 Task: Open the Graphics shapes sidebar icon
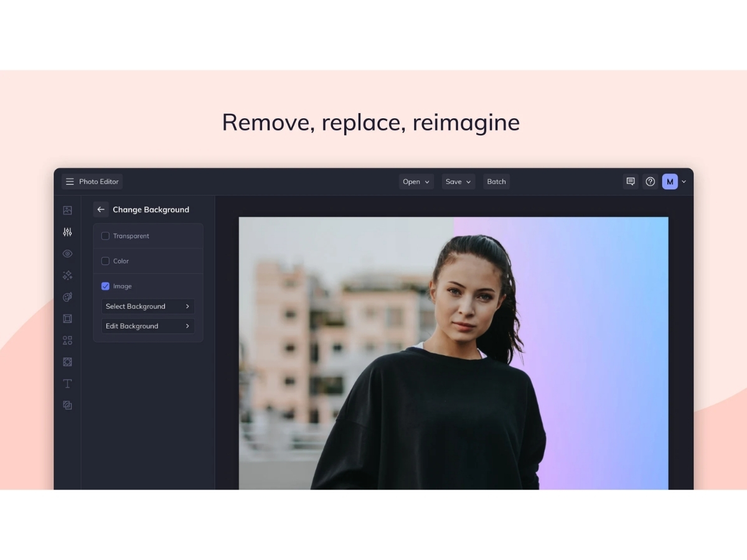pos(67,340)
